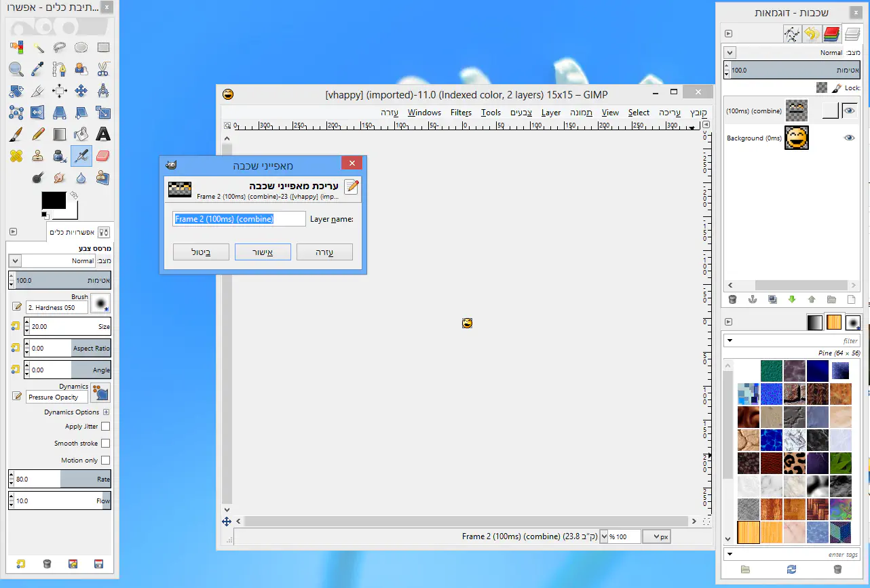
Task: Pick the Bucket Fill tool
Action: point(81,134)
